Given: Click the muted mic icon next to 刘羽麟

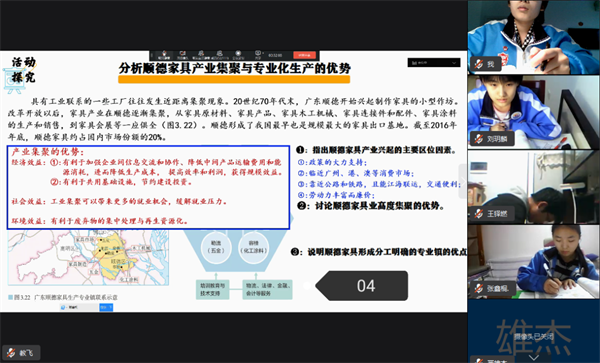Looking at the screenshot, I should pos(479,138).
